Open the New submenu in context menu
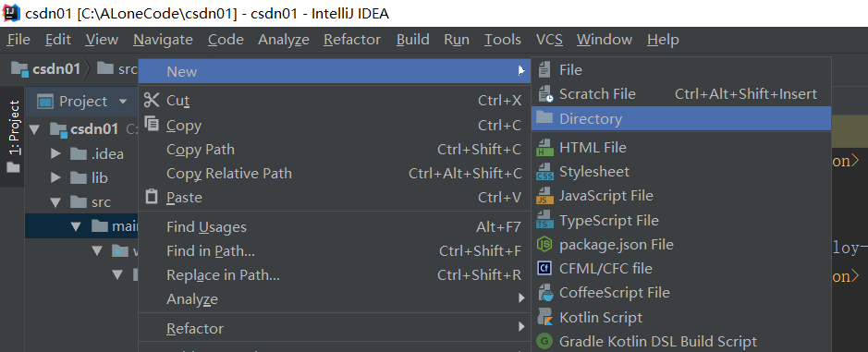 point(335,71)
